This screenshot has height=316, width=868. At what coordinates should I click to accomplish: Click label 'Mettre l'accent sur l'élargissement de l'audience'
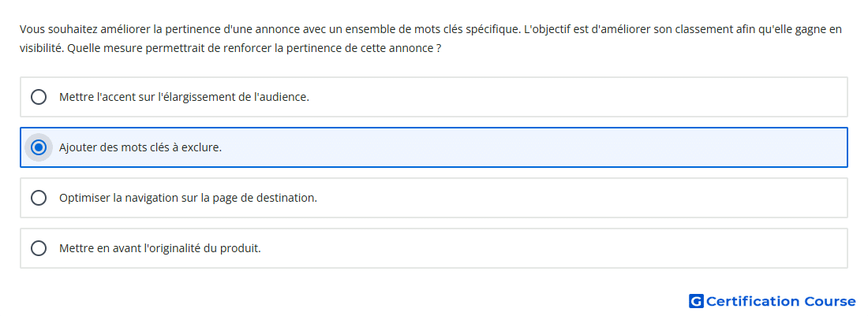point(184,97)
